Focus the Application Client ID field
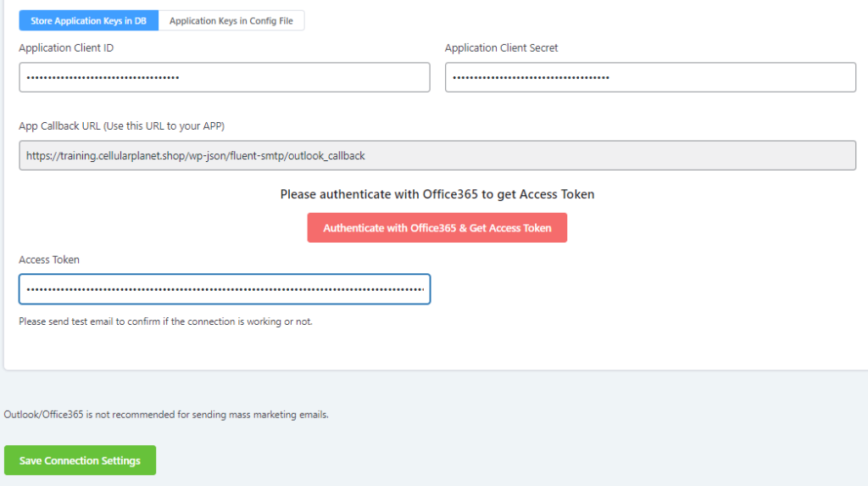Screen dimensions: 868x486 pyautogui.click(x=224, y=77)
